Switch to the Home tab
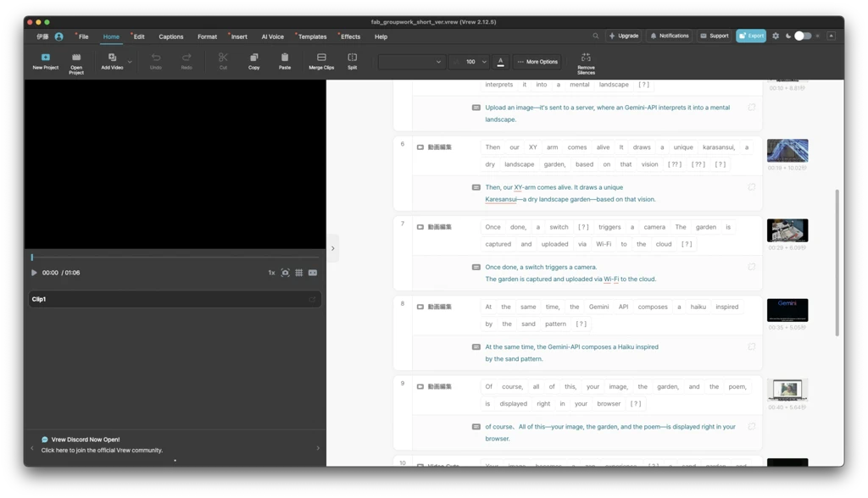The height and width of the screenshot is (498, 868). tap(111, 36)
